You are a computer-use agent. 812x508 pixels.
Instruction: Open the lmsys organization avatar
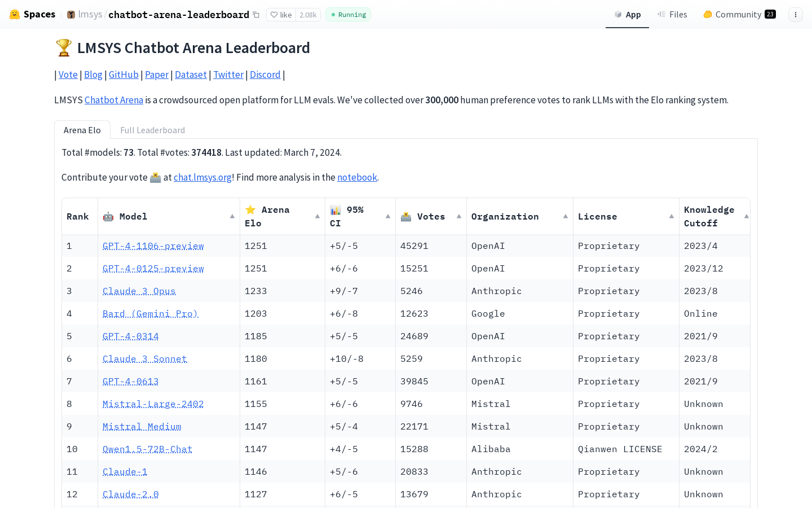pyautogui.click(x=70, y=14)
